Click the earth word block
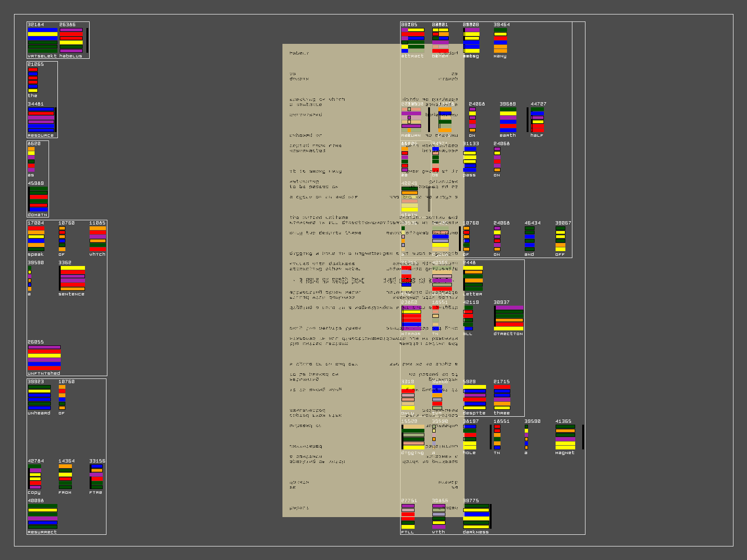 coord(508,120)
